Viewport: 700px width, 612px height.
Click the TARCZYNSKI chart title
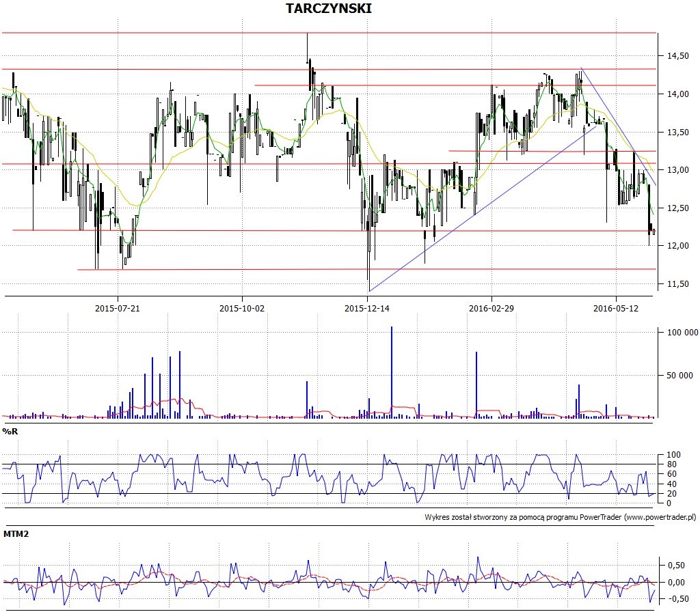[x=329, y=8]
